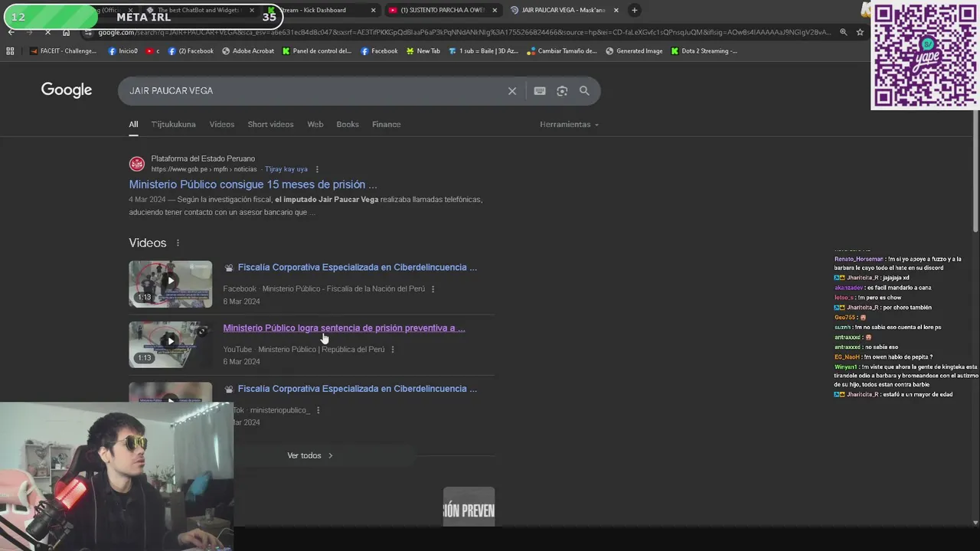980x551 pixels.
Task: Open the Inicio0 Facebook bookmark
Action: tap(122, 51)
